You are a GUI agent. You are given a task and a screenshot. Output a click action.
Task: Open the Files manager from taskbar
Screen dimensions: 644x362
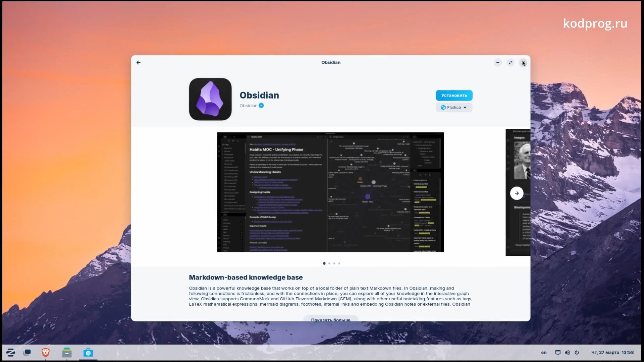(x=67, y=352)
